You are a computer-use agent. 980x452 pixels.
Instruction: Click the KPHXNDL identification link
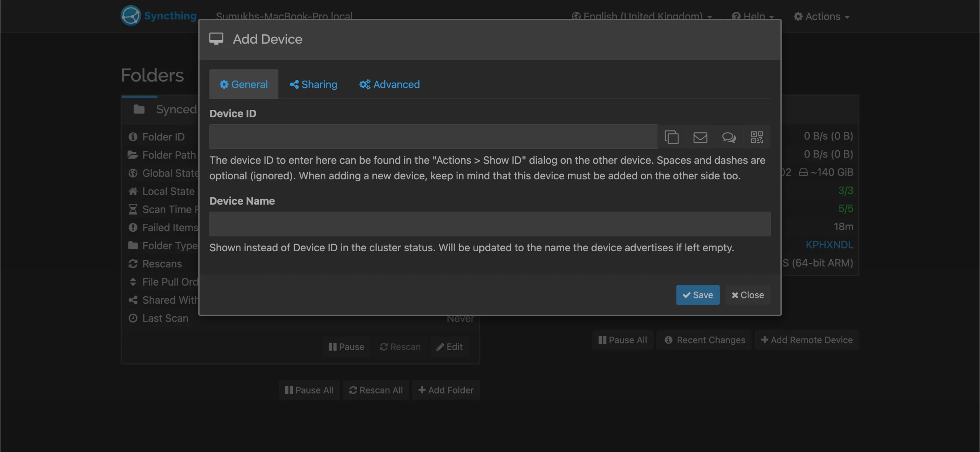pyautogui.click(x=829, y=245)
